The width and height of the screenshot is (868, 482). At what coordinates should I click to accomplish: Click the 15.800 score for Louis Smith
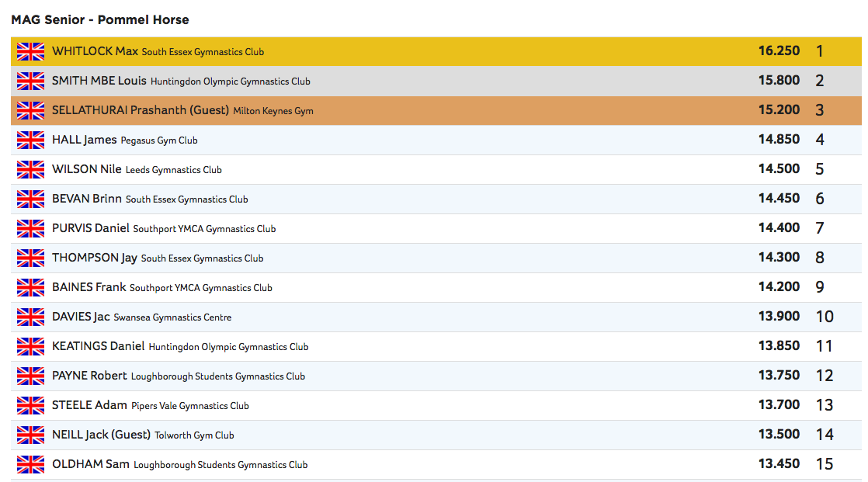(x=779, y=81)
